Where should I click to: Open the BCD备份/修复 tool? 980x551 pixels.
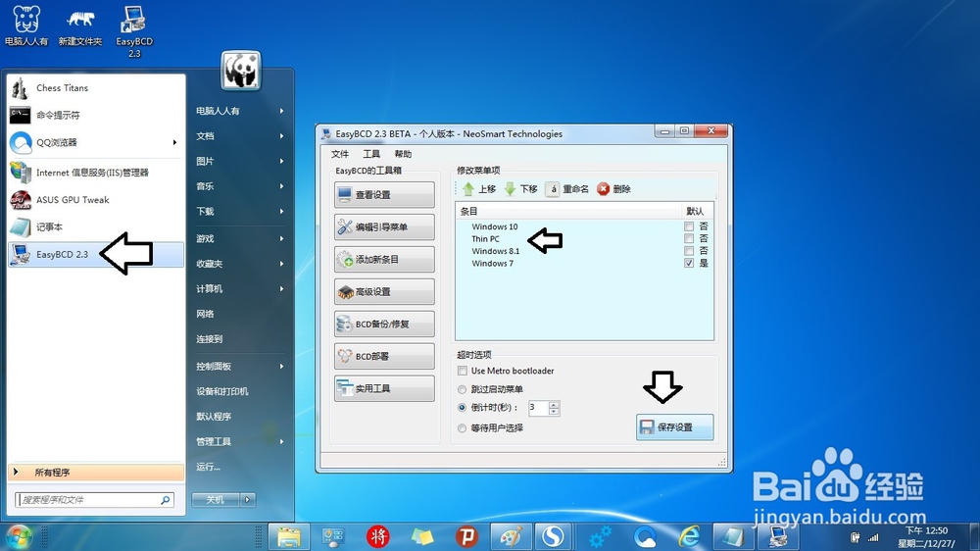384,324
